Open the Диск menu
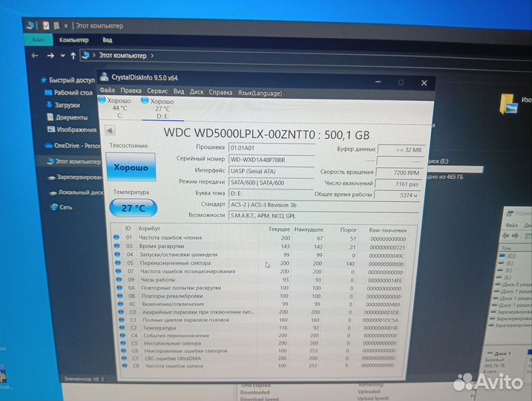532x401 pixels. tap(197, 91)
